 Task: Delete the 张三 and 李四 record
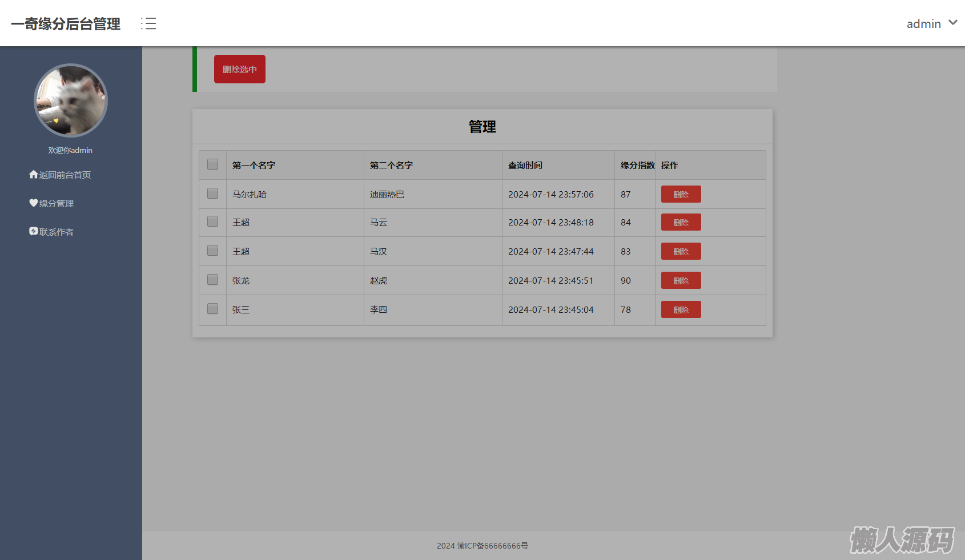point(681,309)
